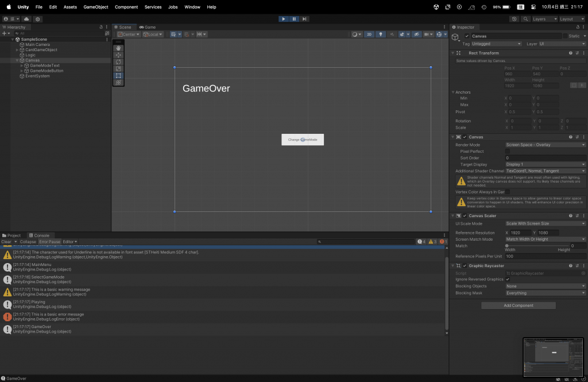Lock the Hierarchy panel
The image size is (588, 382).
(x=101, y=27)
